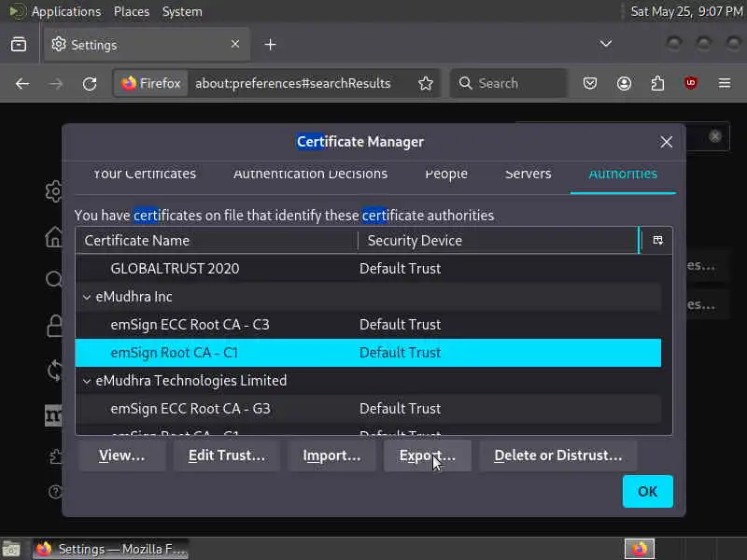Collapse the eMudhra Inc group

coord(87,297)
